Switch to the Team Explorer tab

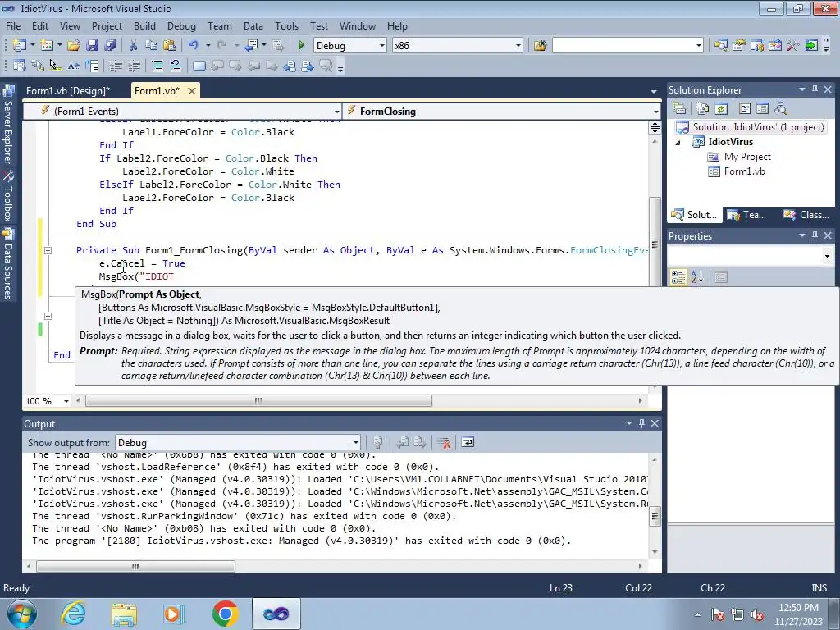coord(747,215)
